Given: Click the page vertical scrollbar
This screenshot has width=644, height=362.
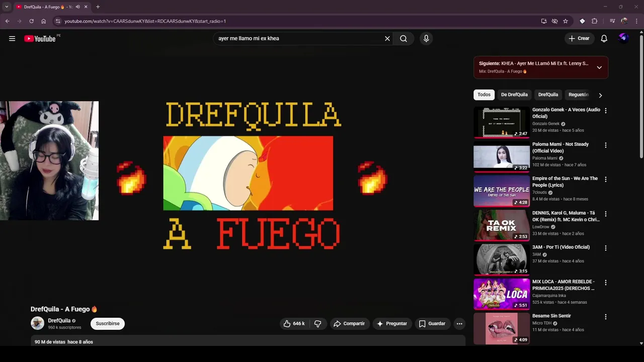Looking at the screenshot, I should pyautogui.click(x=641, y=96).
